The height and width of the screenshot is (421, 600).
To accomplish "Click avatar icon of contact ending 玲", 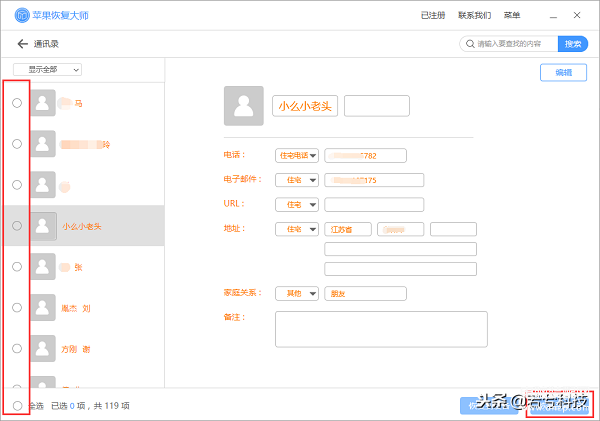I will point(43,144).
